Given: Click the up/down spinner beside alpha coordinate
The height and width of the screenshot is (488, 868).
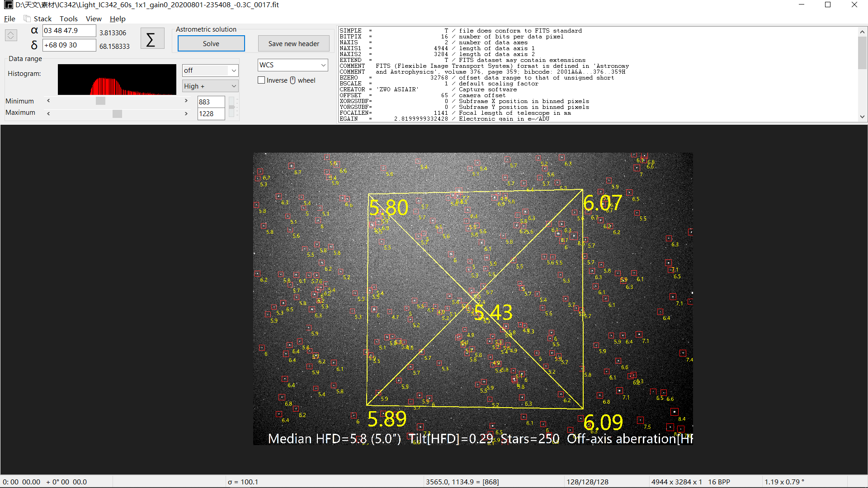Looking at the screenshot, I should coord(11,35).
